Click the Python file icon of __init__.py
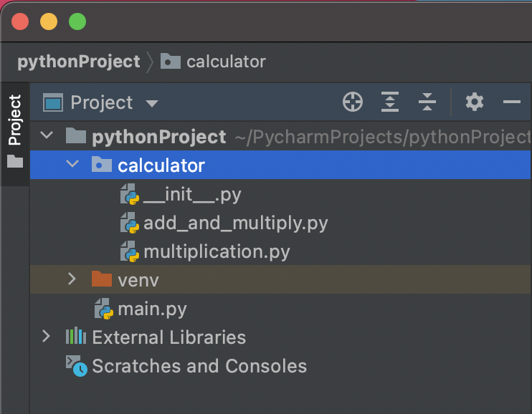The image size is (532, 414). point(129,194)
